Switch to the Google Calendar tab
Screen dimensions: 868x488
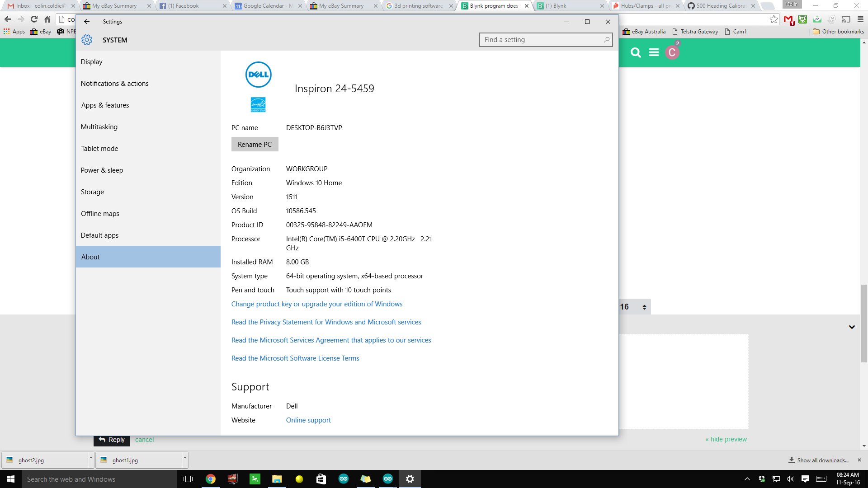268,6
